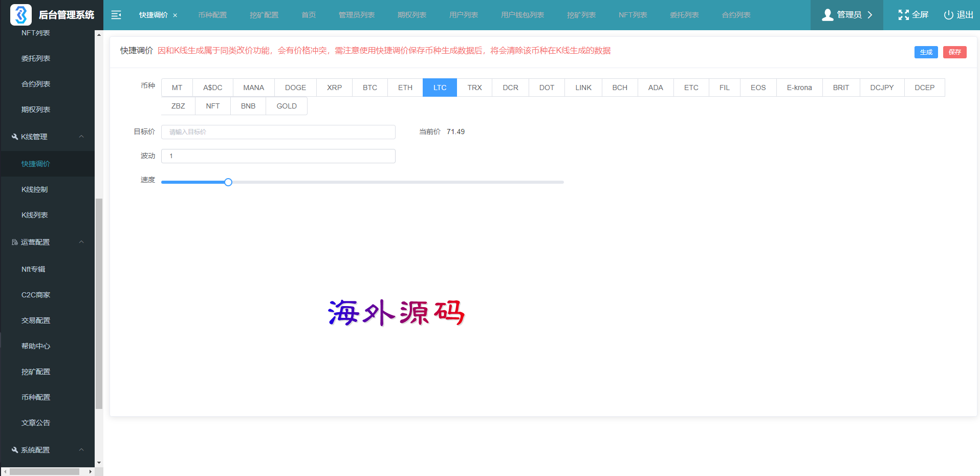Click the blue 生成 button
This screenshot has height=476, width=980.
(x=926, y=52)
